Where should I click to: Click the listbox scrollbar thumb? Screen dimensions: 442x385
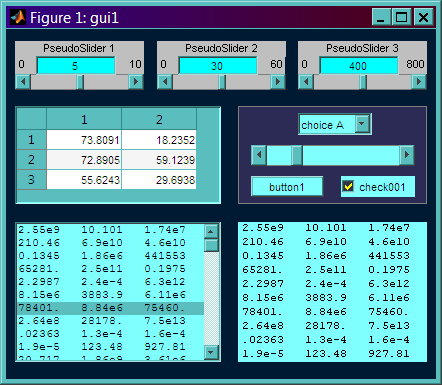[211, 245]
